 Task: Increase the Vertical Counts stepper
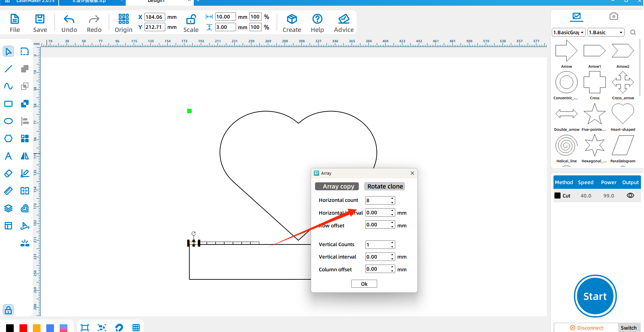coord(392,243)
